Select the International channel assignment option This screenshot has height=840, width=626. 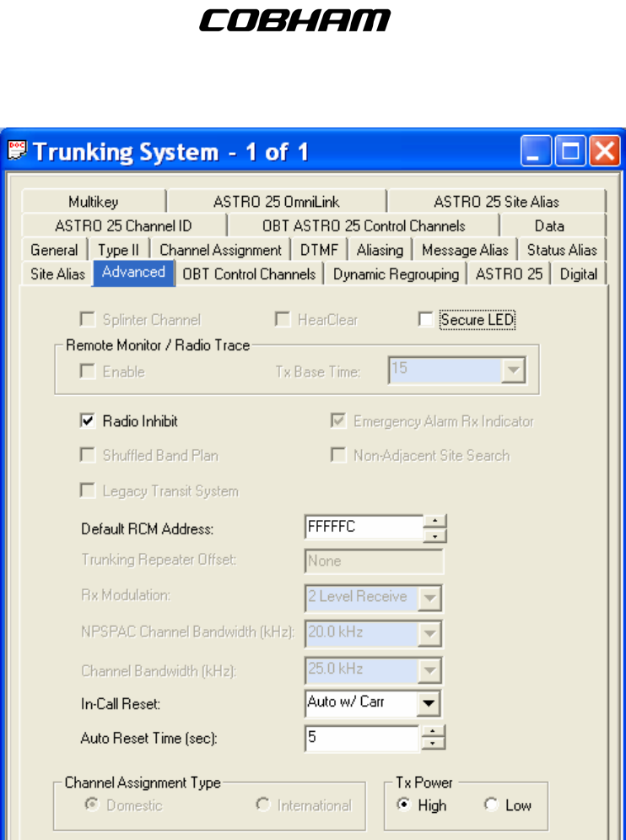click(263, 805)
